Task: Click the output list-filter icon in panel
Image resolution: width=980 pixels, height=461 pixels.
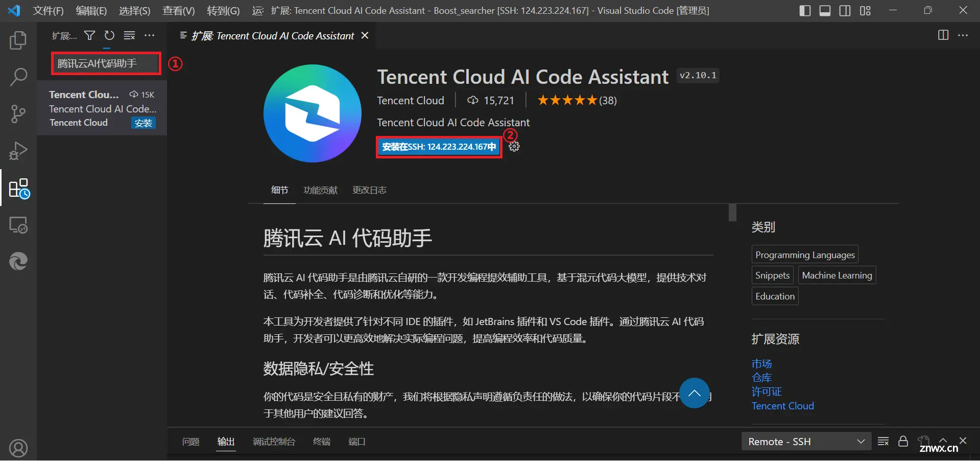Action: tap(883, 441)
